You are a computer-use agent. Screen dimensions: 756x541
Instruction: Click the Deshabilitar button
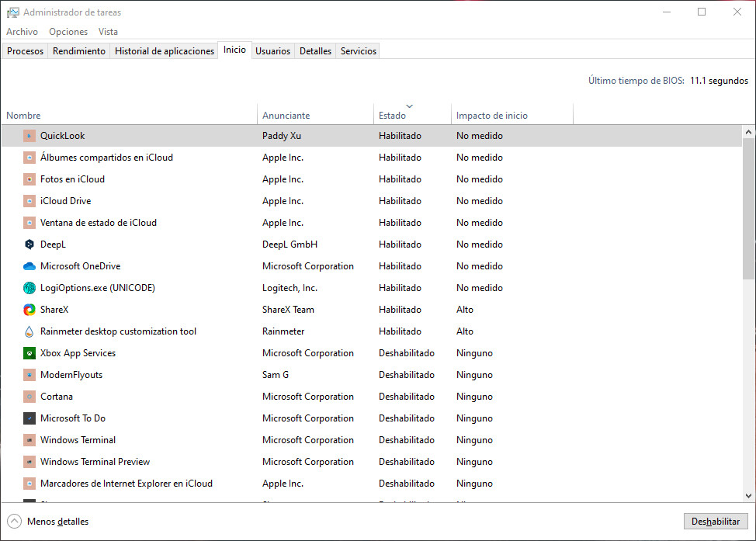(x=716, y=522)
